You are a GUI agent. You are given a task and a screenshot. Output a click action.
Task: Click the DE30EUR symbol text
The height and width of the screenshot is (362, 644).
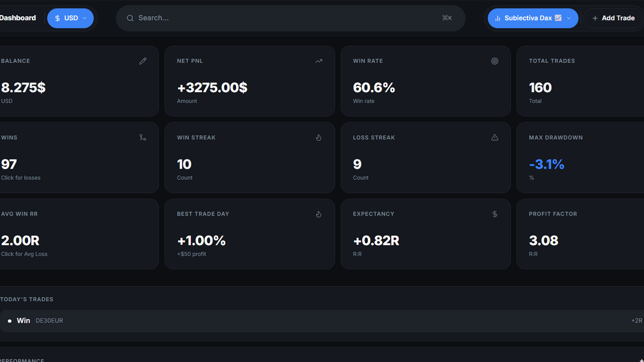(x=49, y=321)
